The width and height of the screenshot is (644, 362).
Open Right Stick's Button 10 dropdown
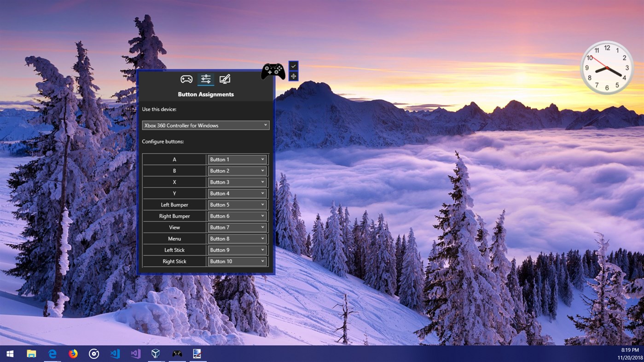click(x=237, y=261)
